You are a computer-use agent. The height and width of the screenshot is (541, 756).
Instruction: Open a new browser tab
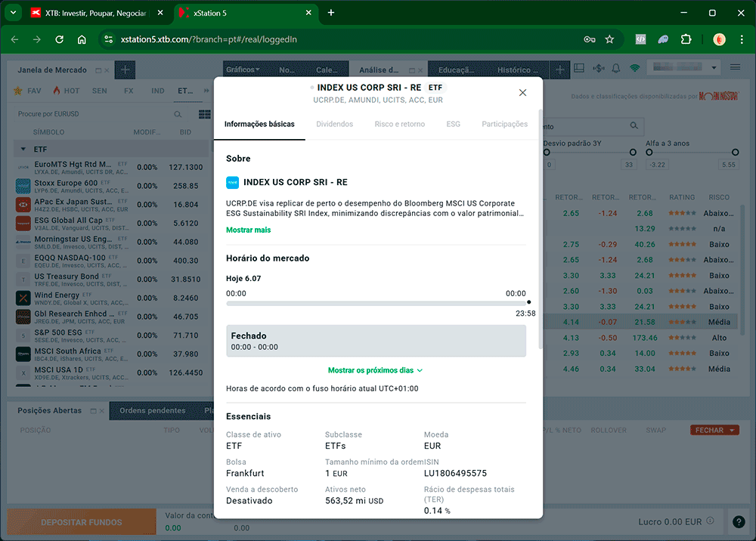[331, 13]
